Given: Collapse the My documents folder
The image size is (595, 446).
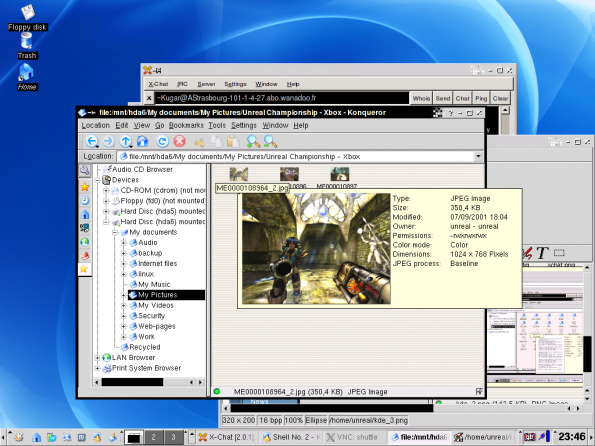Looking at the screenshot, I should [x=115, y=232].
